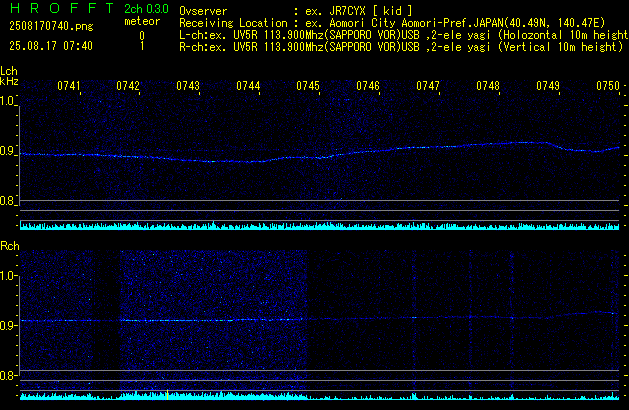
Task: Click the 0748 time marker
Action: click(488, 86)
